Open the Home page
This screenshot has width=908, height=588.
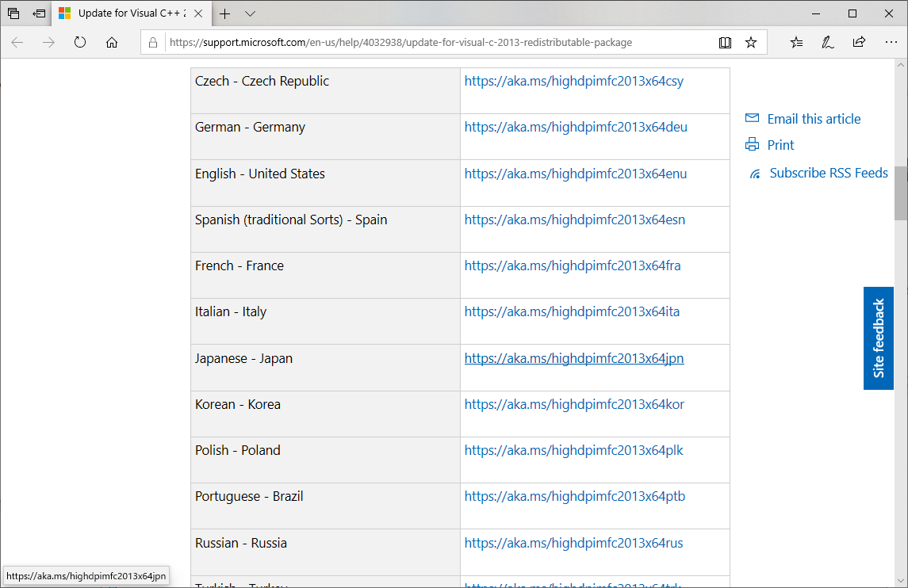[x=112, y=42]
